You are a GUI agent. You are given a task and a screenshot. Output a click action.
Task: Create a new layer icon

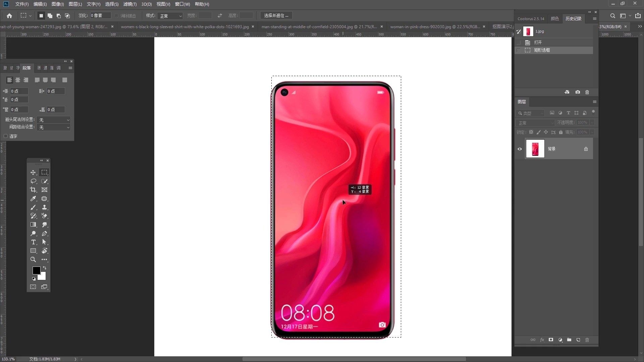[578, 340]
